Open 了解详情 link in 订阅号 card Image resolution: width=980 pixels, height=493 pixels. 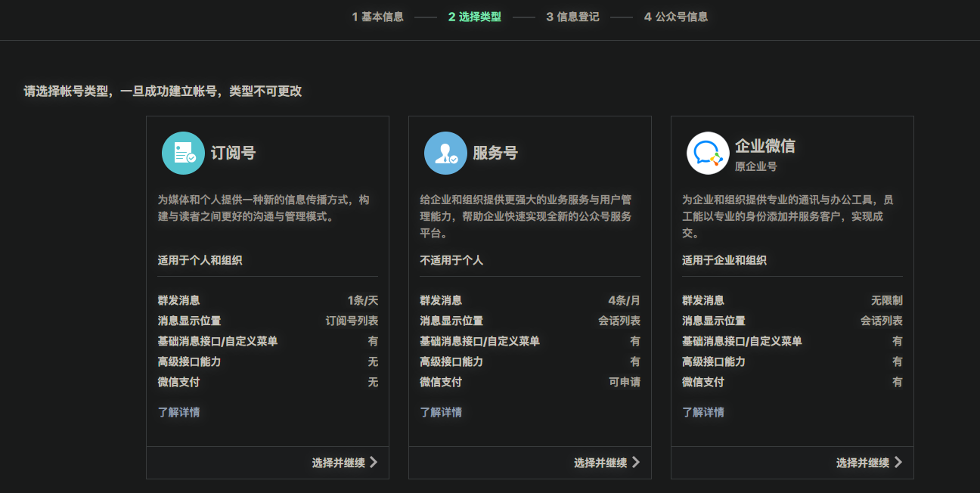pos(178,412)
